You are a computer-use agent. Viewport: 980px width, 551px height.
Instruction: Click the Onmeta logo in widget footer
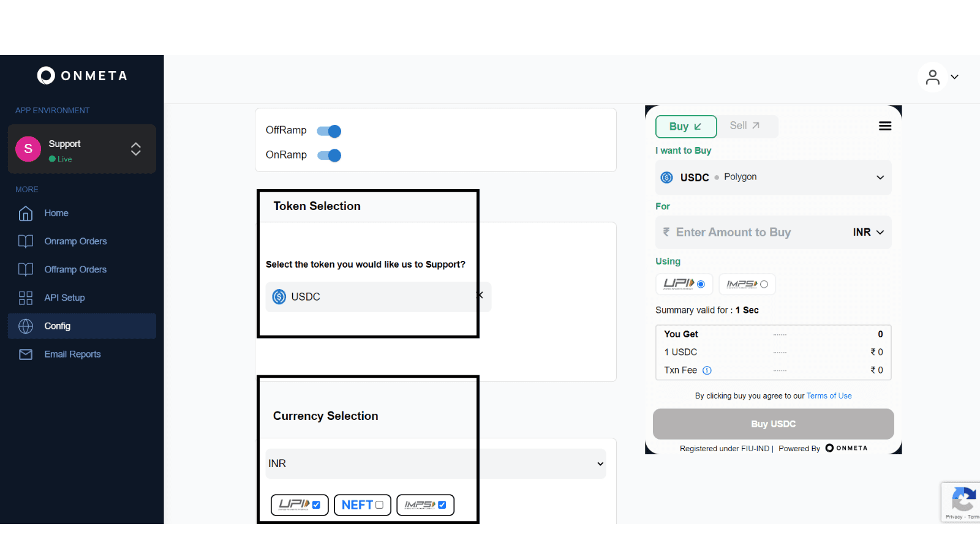point(846,448)
